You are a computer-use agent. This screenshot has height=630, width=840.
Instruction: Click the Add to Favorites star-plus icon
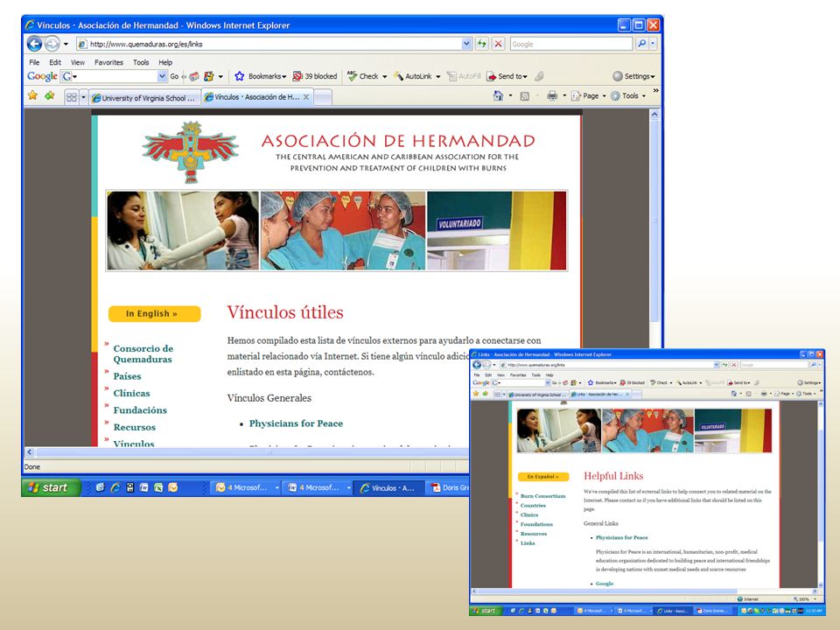50,95
